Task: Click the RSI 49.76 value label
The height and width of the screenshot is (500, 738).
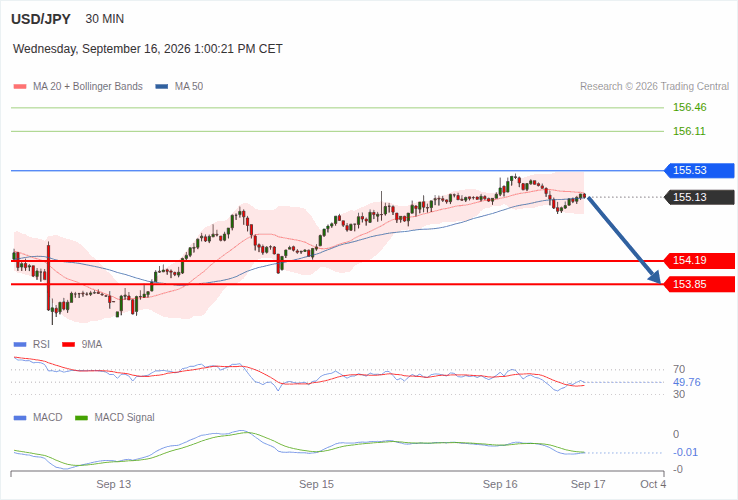Action: [687, 382]
